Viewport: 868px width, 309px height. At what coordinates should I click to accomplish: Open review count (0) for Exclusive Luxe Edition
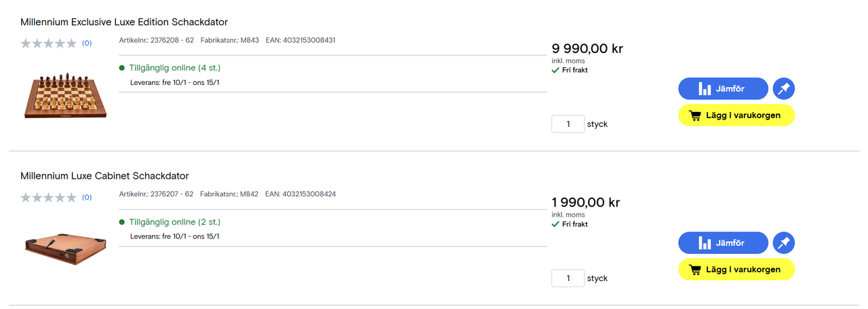click(87, 43)
